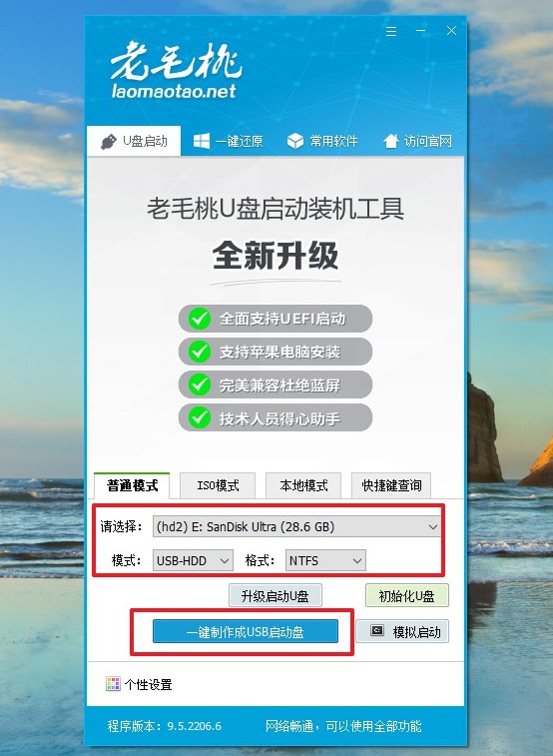The width and height of the screenshot is (553, 756).
Task: Click the green 初始化U盘 button
Action: [406, 596]
